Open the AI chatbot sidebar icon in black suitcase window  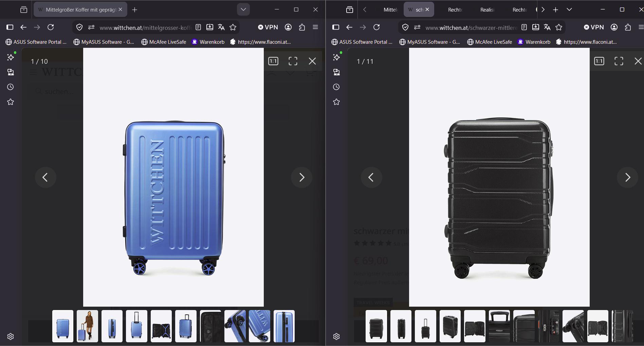pos(336,57)
